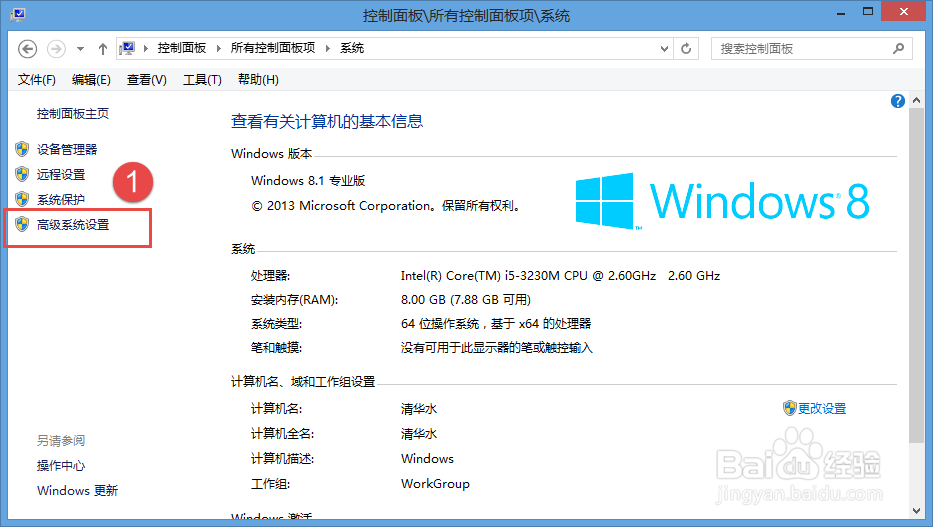Close the 系统 window
Image resolution: width=933 pixels, height=527 pixels.
click(903, 11)
